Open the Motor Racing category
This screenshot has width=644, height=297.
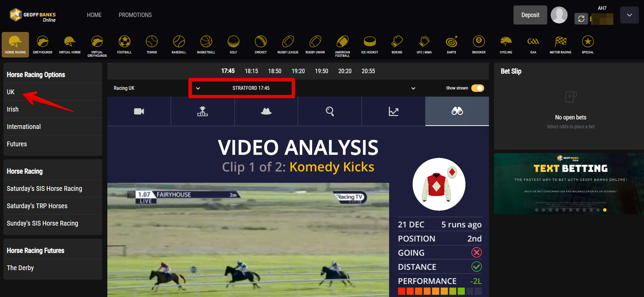[561, 45]
